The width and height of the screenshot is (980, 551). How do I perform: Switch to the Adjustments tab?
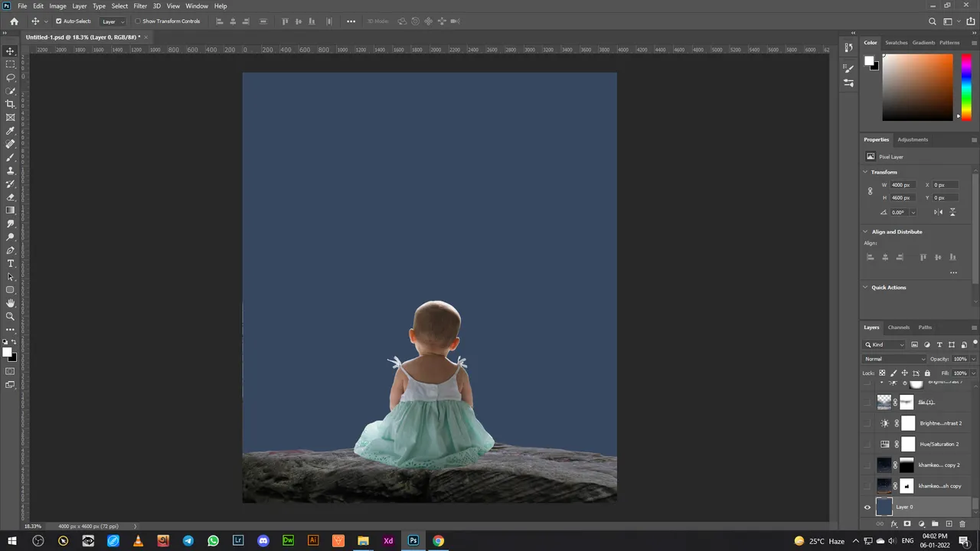point(913,140)
